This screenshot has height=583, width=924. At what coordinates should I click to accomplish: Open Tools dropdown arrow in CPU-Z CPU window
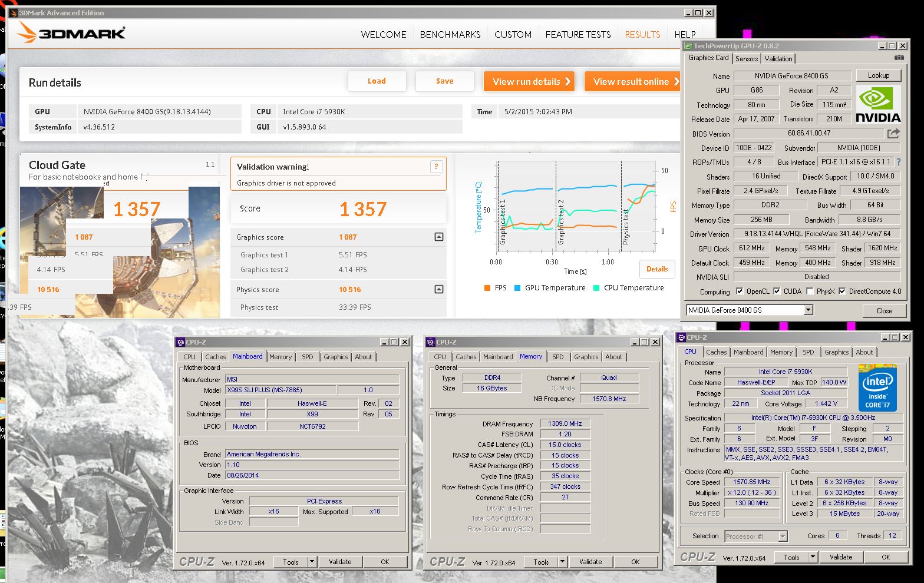pyautogui.click(x=813, y=557)
